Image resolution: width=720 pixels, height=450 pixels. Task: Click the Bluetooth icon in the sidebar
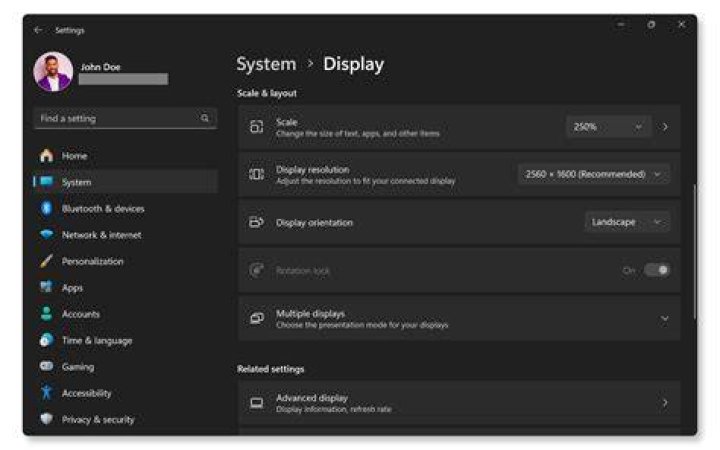tap(46, 208)
